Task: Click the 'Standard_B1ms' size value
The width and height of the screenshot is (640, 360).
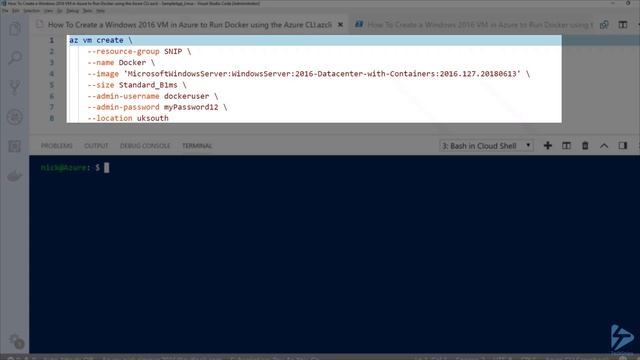Action: point(148,85)
